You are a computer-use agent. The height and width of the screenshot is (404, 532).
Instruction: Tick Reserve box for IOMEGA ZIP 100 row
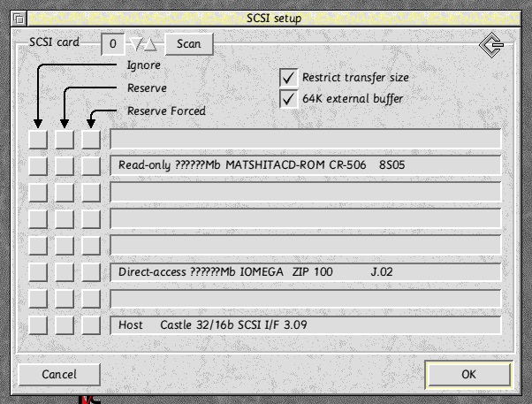click(65, 272)
